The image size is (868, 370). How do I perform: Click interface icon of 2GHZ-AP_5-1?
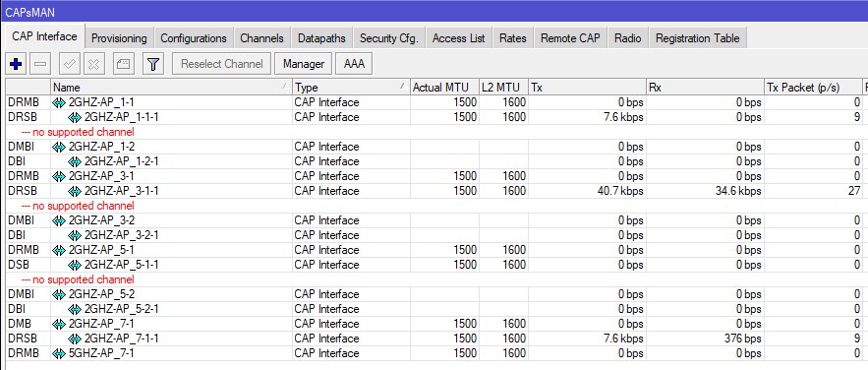point(59,250)
